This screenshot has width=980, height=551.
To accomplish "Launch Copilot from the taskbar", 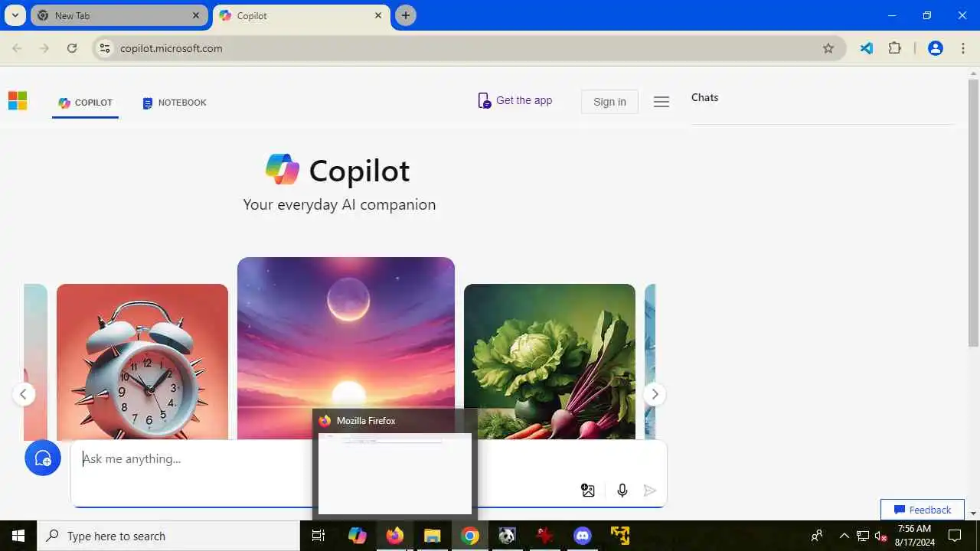I will 358,536.
